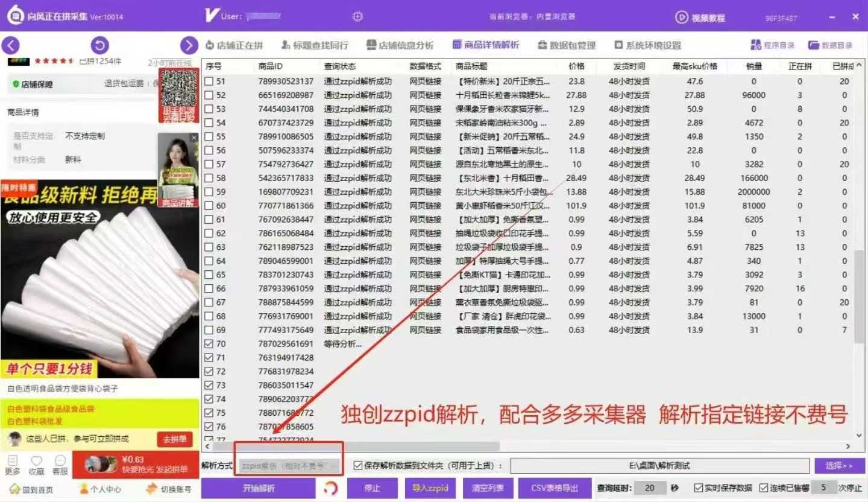The width and height of the screenshot is (868, 502).
Task: Open the 数据目录 data folder
Action: point(831,45)
